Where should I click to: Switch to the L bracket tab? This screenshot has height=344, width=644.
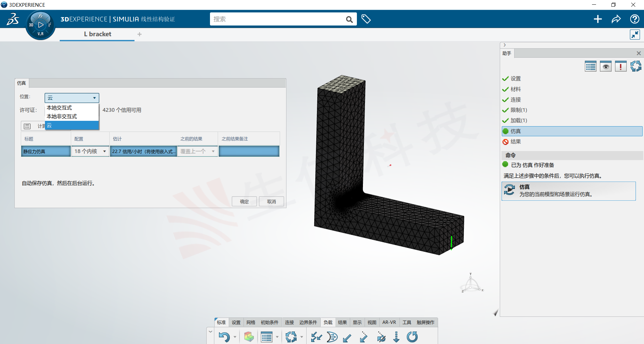97,34
